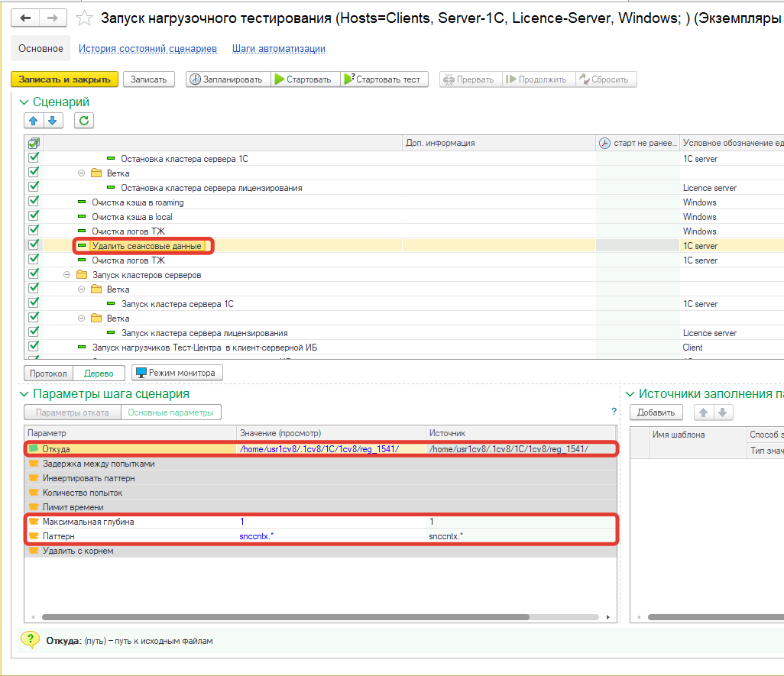The width and height of the screenshot is (784, 676).
Task: Toggle checkbox for 'Очистка кэша в roaming'
Action: 34,202
